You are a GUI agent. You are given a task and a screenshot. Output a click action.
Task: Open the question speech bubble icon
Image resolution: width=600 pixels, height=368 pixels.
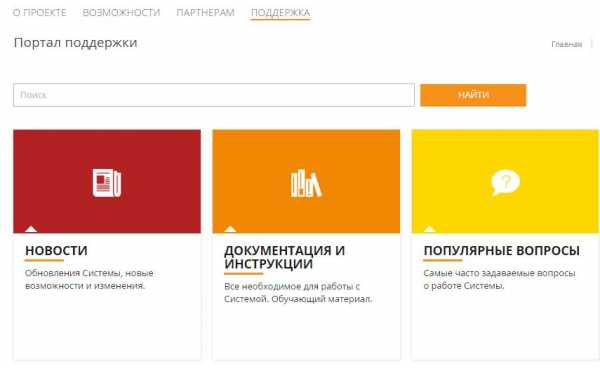pyautogui.click(x=505, y=182)
